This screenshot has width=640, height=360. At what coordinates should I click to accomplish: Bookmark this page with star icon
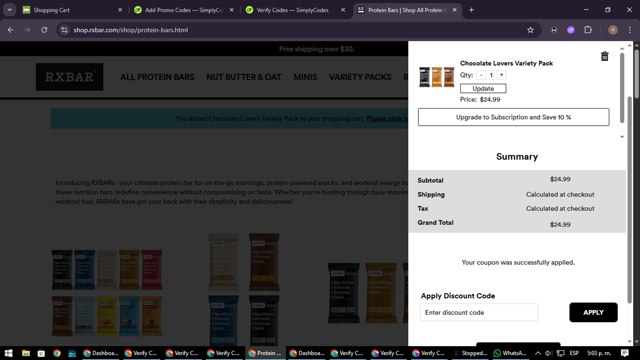[530, 30]
